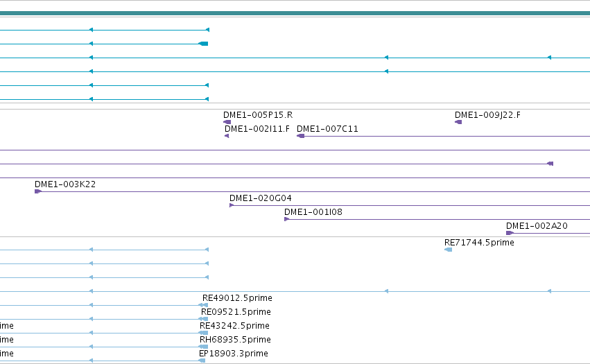The width and height of the screenshot is (590, 364).
Task: Click the DME1-009J22.F purple arrow glyph
Action: (458, 122)
